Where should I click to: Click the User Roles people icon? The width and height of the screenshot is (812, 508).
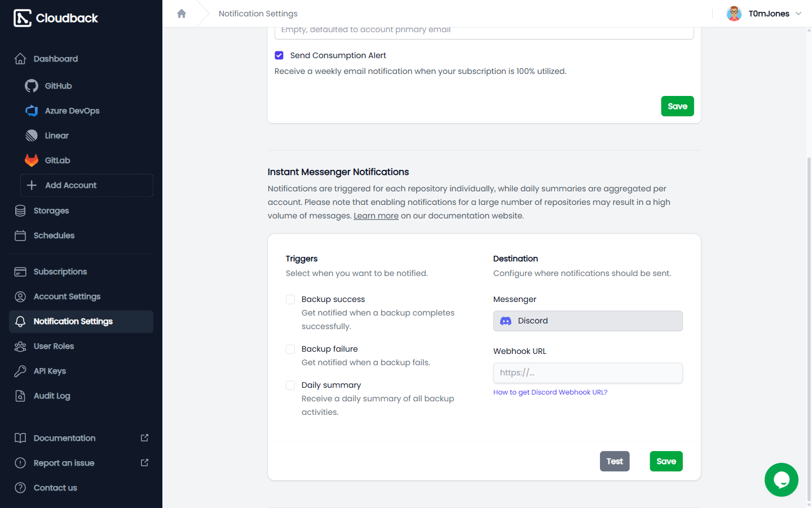point(20,346)
